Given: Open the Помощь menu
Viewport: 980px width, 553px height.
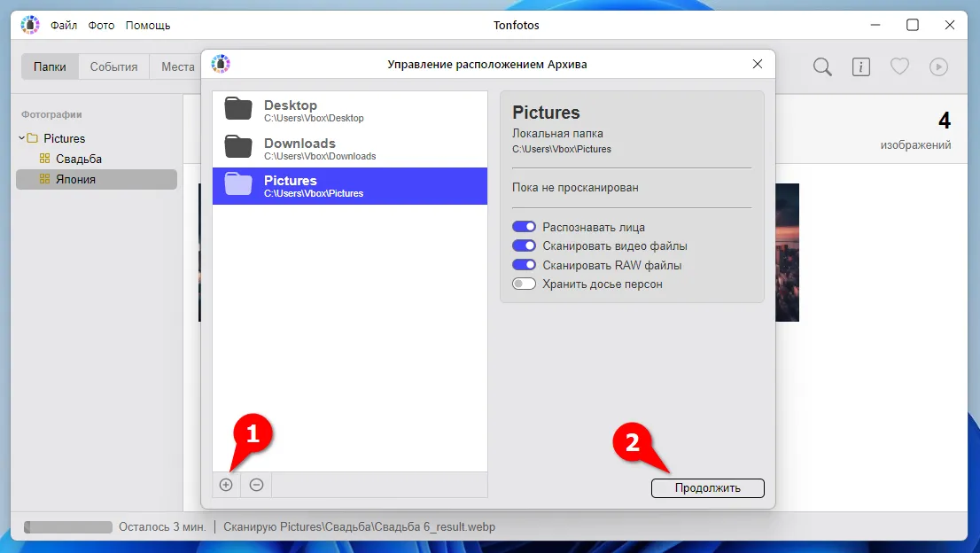Looking at the screenshot, I should tap(148, 26).
